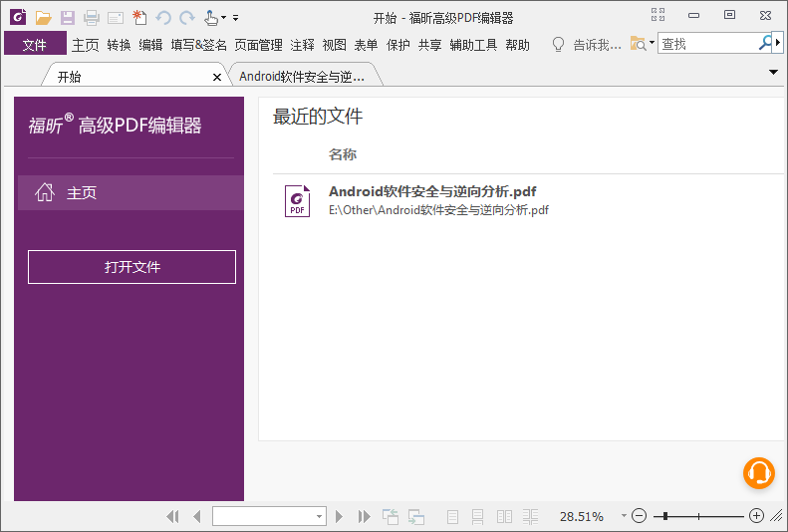Click the zoom out minus button
The width and height of the screenshot is (788, 532).
point(640,516)
